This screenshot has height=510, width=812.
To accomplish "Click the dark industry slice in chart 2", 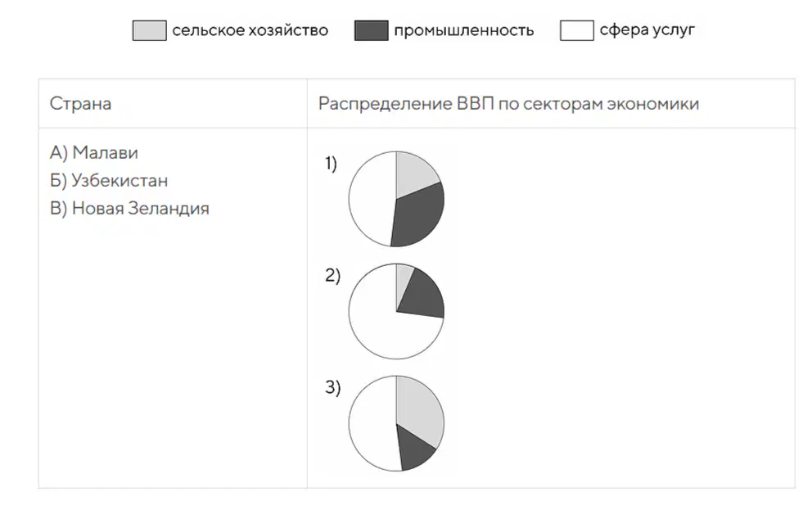I will coord(422,296).
